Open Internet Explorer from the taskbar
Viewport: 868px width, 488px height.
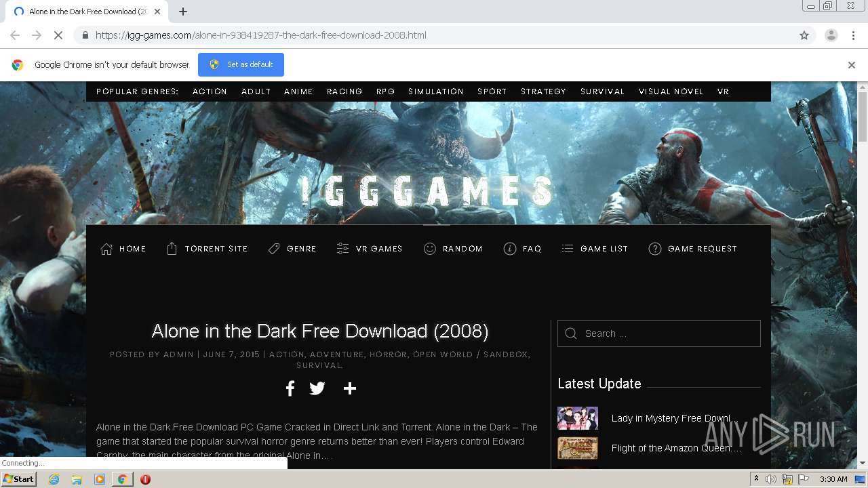54,479
